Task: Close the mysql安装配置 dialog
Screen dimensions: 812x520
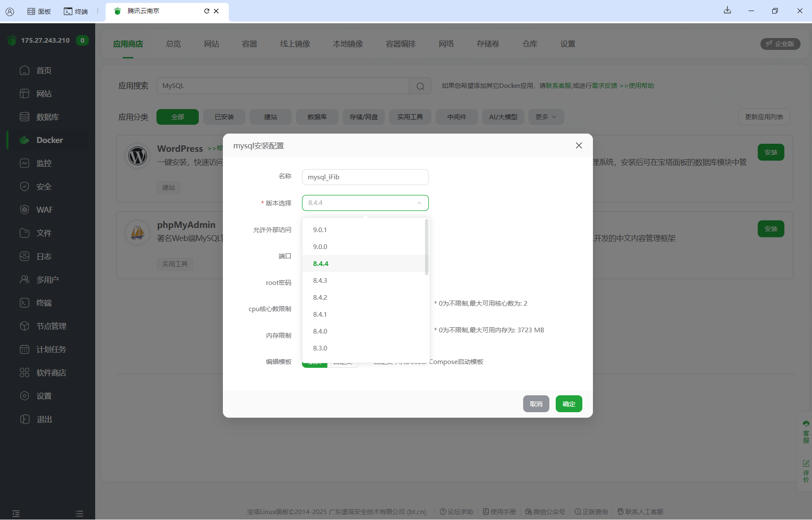Action: (x=579, y=145)
